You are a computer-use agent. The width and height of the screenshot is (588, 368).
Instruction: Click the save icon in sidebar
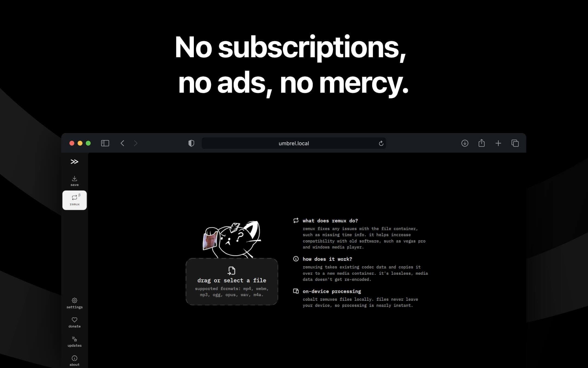click(x=75, y=180)
